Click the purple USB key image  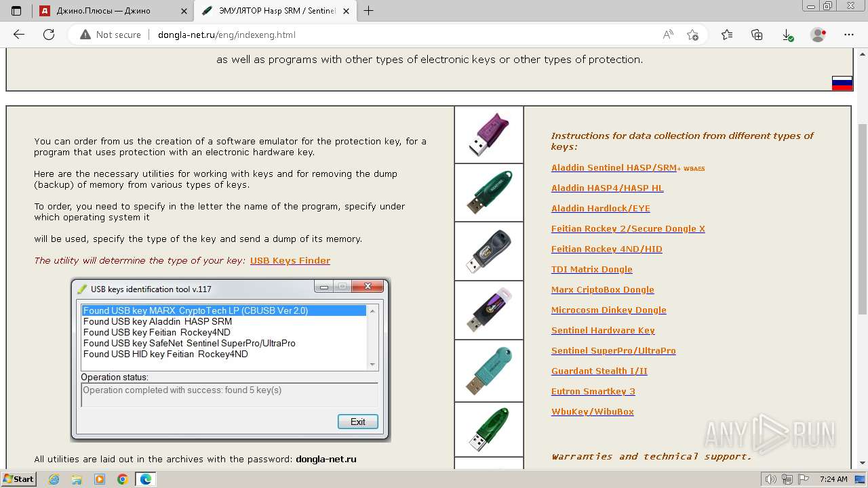[x=489, y=134]
